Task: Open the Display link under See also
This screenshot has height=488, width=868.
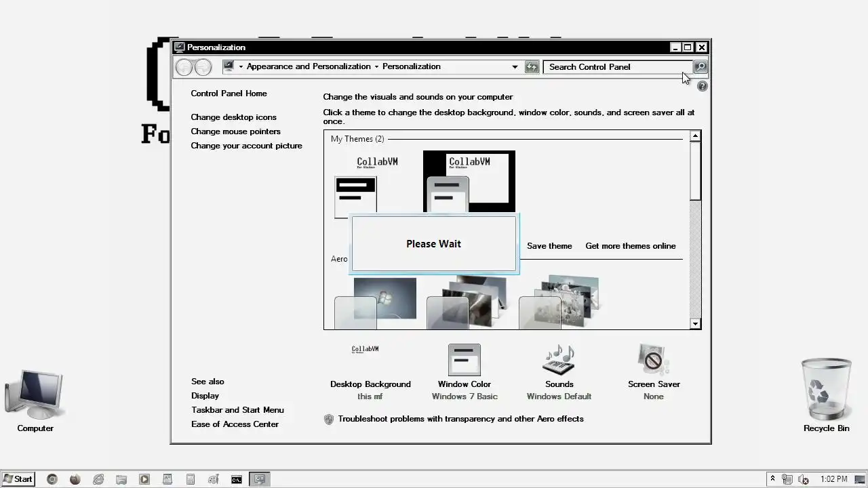Action: click(205, 396)
